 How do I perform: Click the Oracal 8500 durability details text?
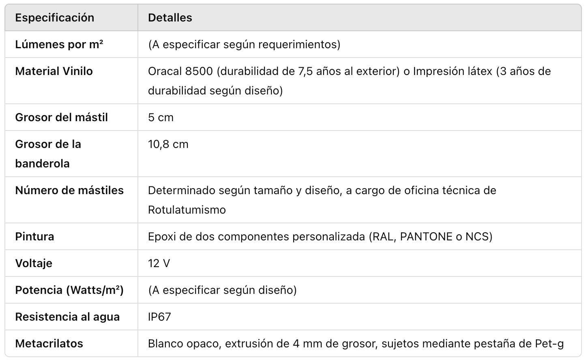tap(349, 81)
